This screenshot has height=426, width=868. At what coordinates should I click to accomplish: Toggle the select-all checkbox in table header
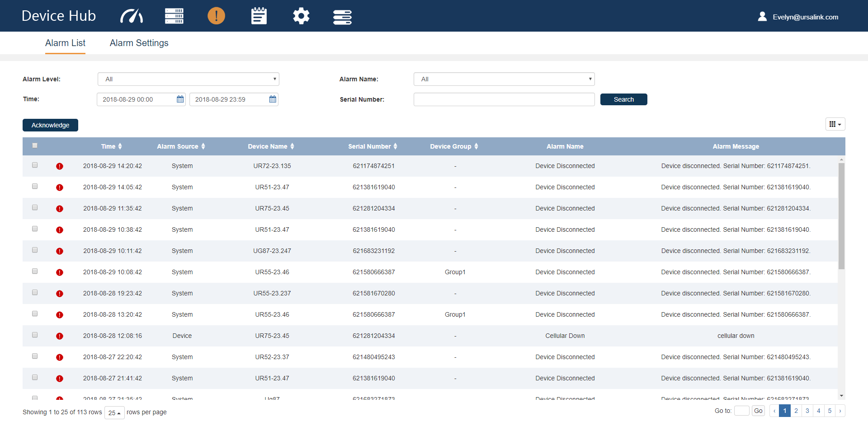click(x=35, y=145)
